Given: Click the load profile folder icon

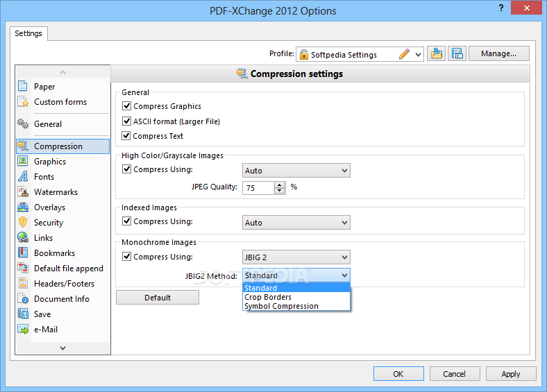Looking at the screenshot, I should click(436, 53).
